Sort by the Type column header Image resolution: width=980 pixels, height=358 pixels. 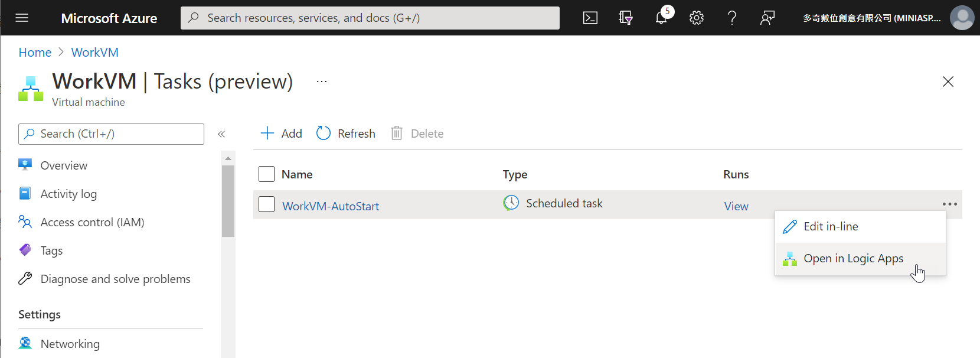point(515,174)
